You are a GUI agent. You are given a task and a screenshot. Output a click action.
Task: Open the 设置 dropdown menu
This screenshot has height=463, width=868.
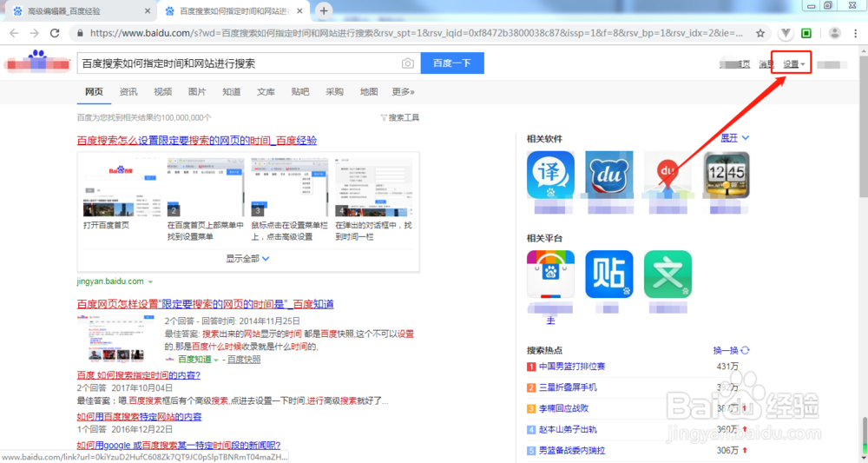pyautogui.click(x=794, y=64)
